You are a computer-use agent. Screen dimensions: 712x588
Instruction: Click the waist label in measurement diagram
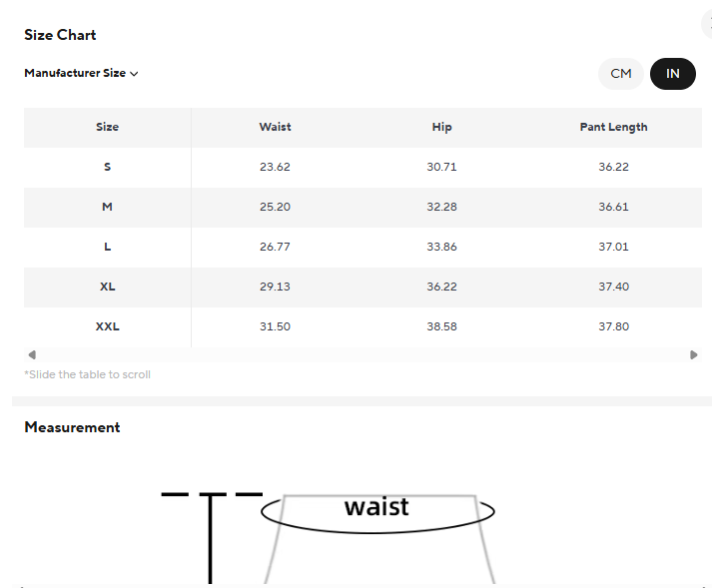(376, 507)
